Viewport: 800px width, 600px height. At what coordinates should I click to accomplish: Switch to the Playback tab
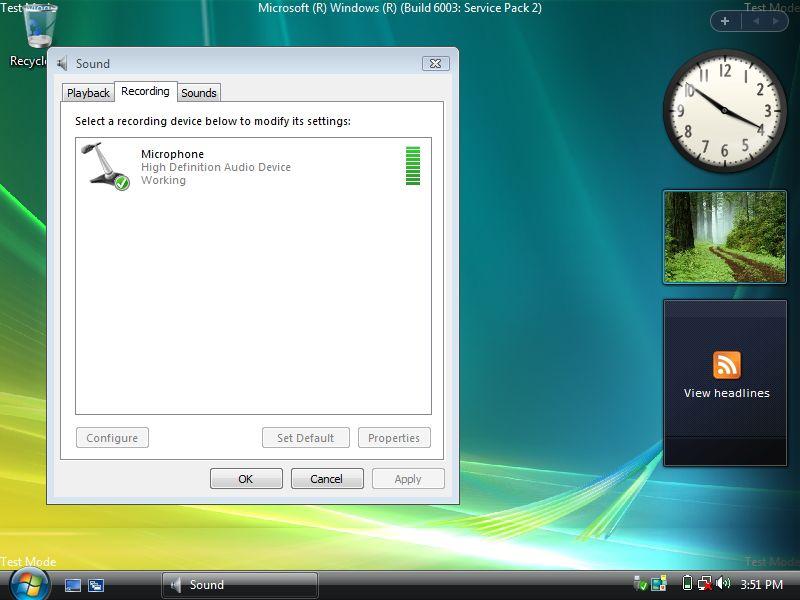pos(88,93)
